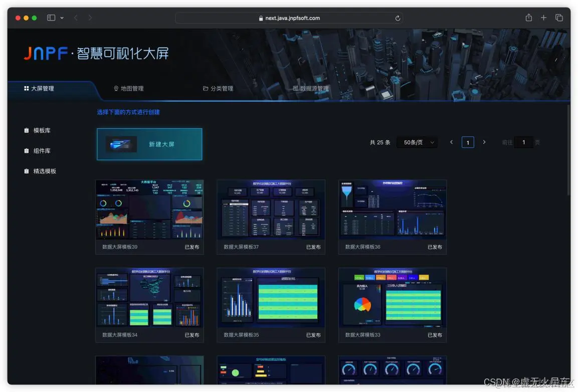The height and width of the screenshot is (392, 578).
Task: Click 已发布 status on 数据大屏模板34
Action: click(191, 335)
